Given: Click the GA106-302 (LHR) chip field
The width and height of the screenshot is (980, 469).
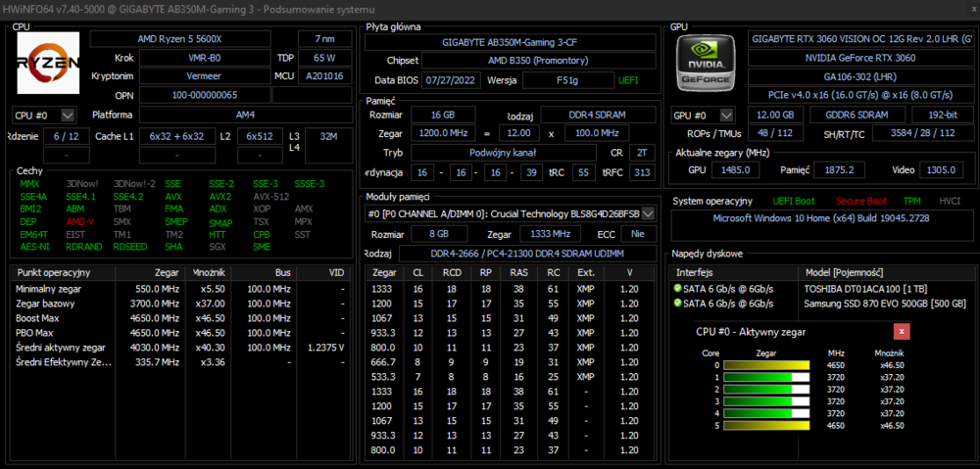Looking at the screenshot, I should tap(860, 76).
